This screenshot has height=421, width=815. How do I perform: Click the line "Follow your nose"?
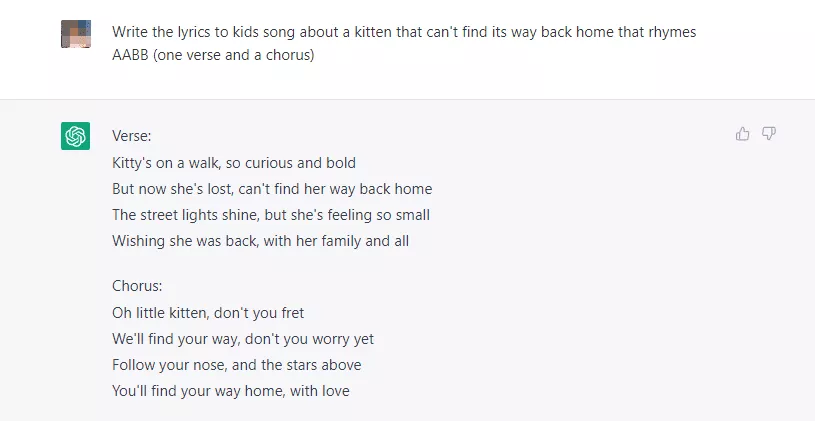point(237,364)
